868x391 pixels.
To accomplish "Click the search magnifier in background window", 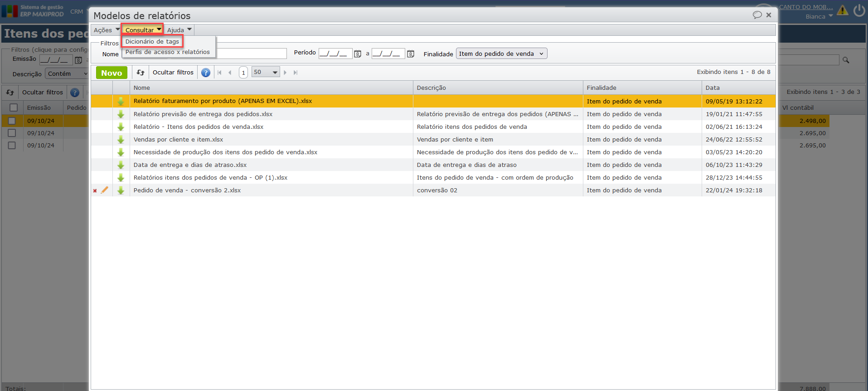I will coord(846,60).
